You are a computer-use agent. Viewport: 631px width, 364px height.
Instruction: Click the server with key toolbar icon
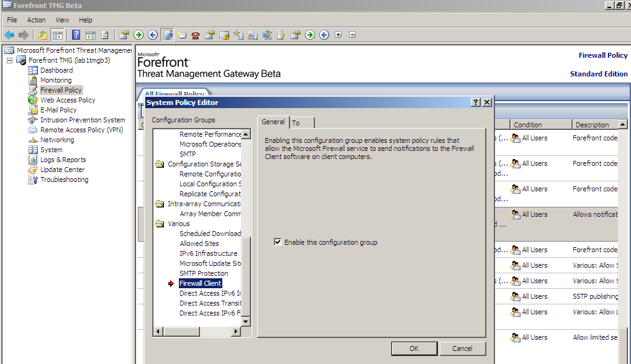281,35
